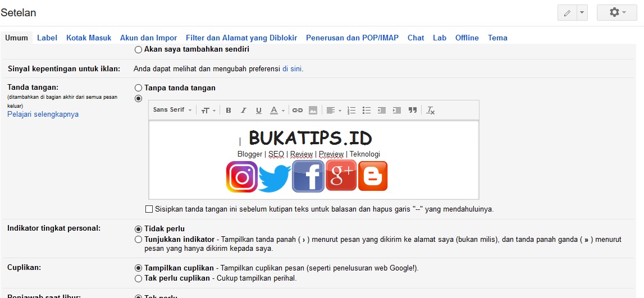Switch to the Umum tab
The image size is (644, 298).
[16, 38]
